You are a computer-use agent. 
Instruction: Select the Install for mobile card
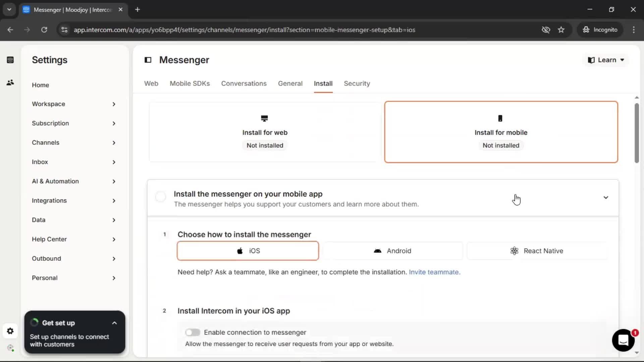coord(501,132)
